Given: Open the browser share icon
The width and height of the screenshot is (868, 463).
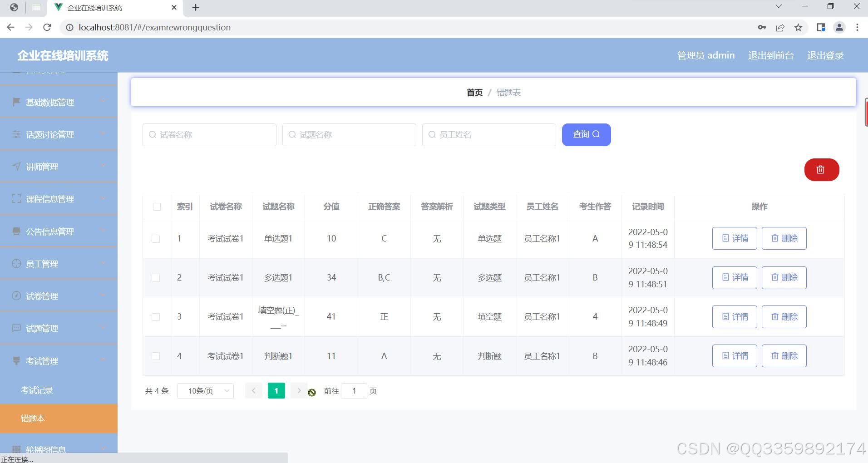Looking at the screenshot, I should point(780,28).
